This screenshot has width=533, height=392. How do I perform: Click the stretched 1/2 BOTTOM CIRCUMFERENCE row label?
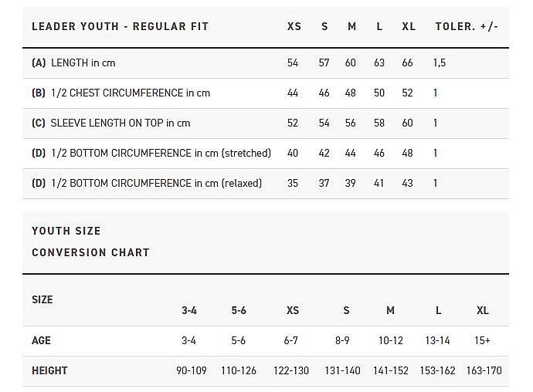(151, 153)
